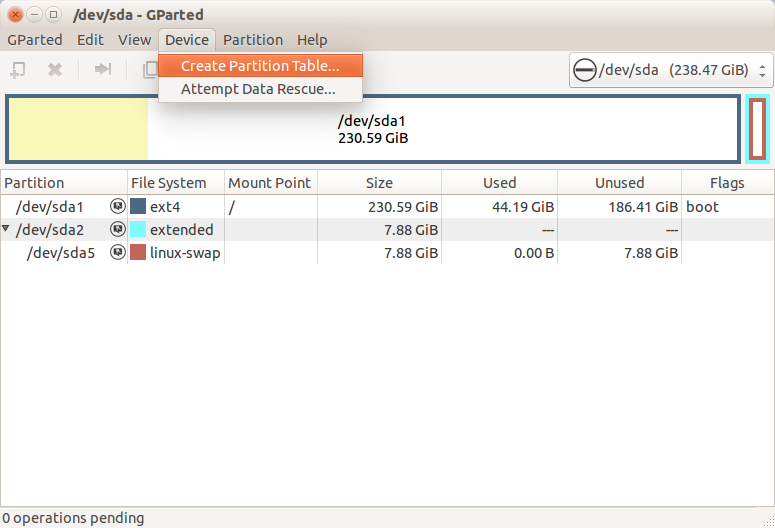
Task: Click the ext4 blue color swatch
Action: tap(138, 206)
